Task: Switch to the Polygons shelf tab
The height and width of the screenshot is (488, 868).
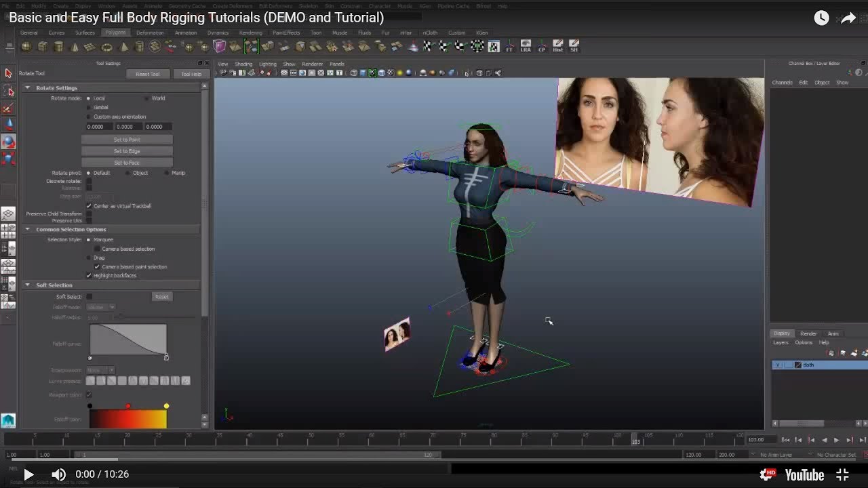Action: coord(115,33)
